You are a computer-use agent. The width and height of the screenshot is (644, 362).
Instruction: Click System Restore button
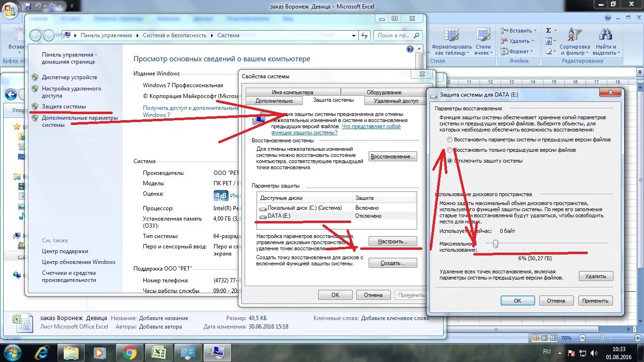[x=393, y=156]
